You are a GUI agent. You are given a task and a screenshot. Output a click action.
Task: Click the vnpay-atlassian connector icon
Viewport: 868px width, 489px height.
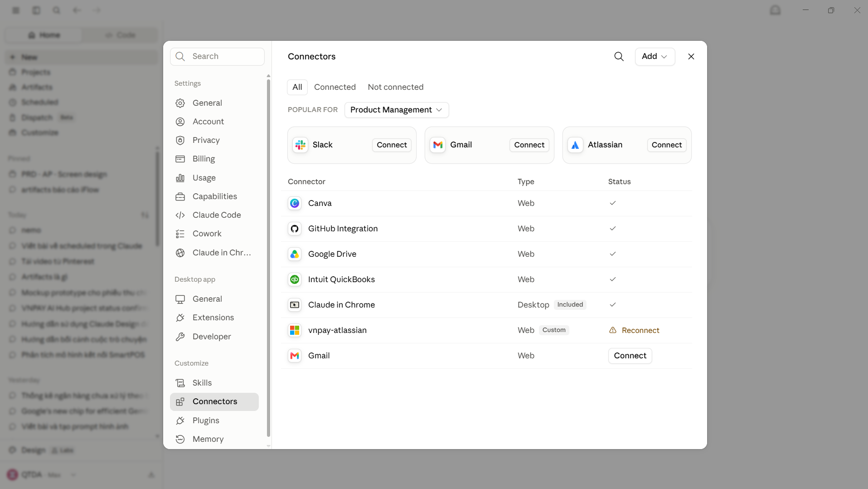[x=295, y=330]
